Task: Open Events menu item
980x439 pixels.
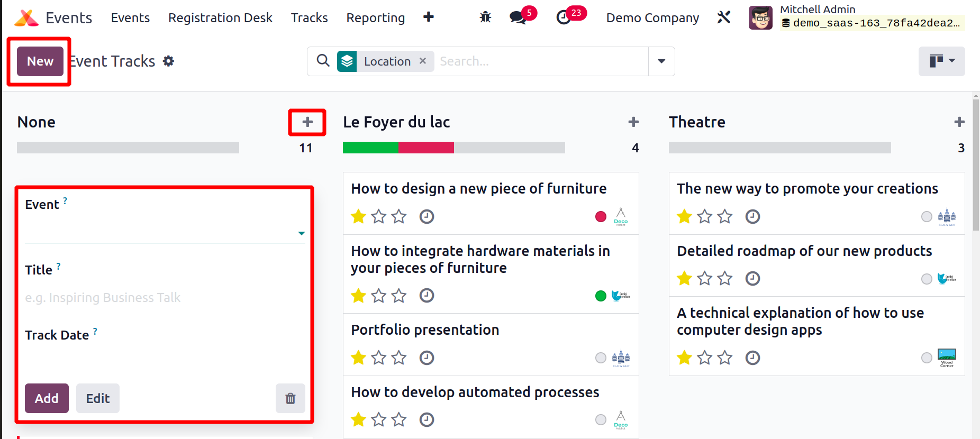Action: (x=130, y=18)
